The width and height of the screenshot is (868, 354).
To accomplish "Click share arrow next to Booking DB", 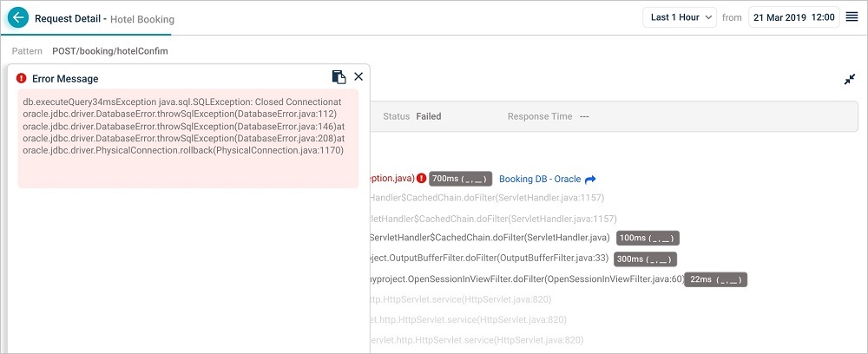I will 590,180.
